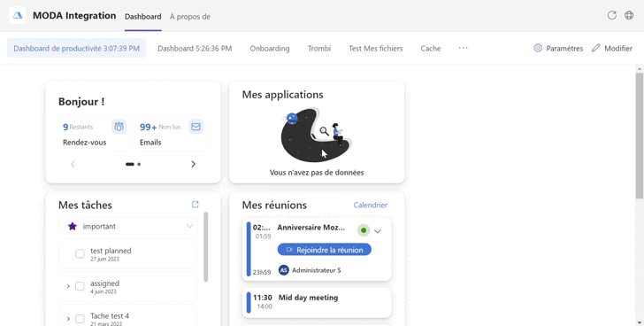The image size is (644, 326).
Task: Open the Trombi tab
Action: click(319, 48)
